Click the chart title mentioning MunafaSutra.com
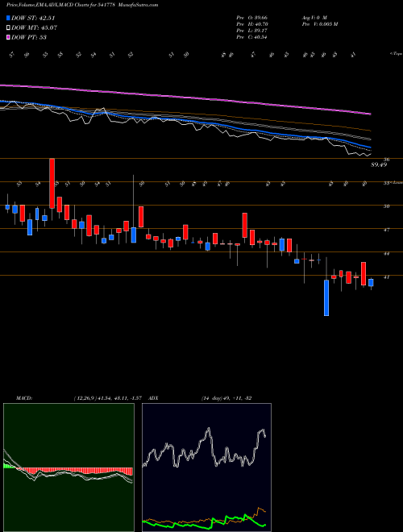The height and width of the screenshot is (532, 403). [82, 5]
